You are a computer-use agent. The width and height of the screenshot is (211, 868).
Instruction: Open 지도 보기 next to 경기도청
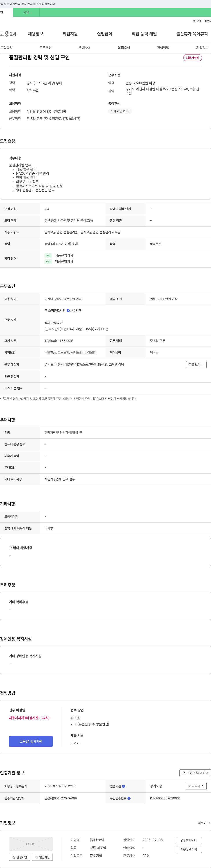click(196, 786)
